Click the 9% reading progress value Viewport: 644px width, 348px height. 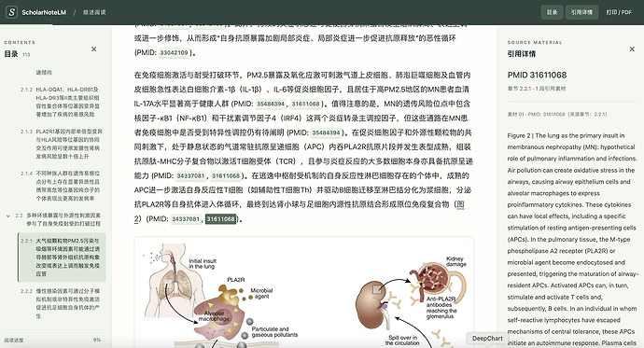[96, 340]
